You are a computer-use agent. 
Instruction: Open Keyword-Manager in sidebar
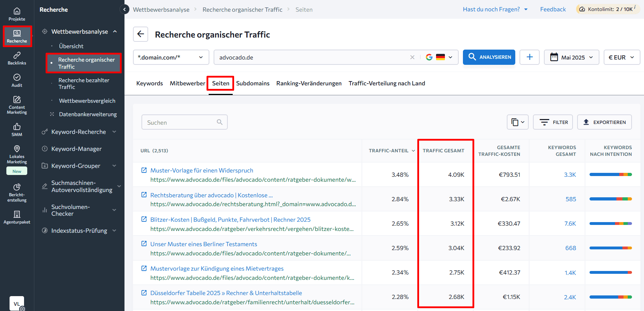coord(76,149)
